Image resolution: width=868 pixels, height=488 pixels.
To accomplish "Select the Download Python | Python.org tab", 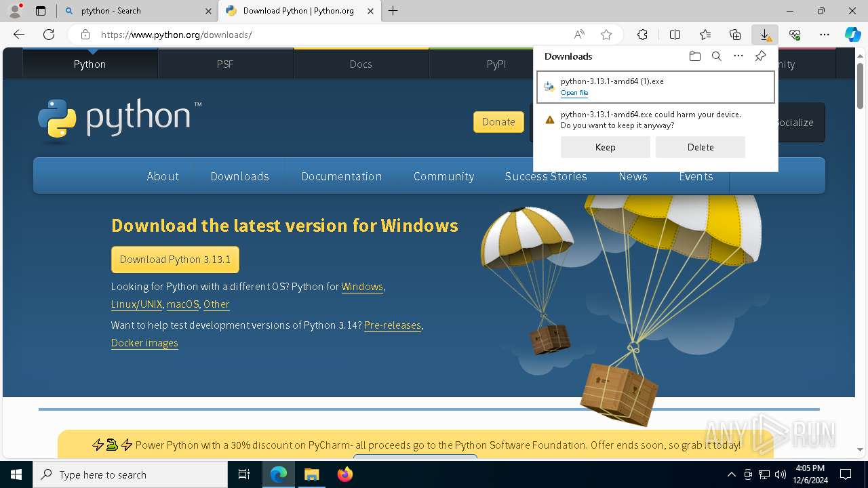I will [x=300, y=11].
